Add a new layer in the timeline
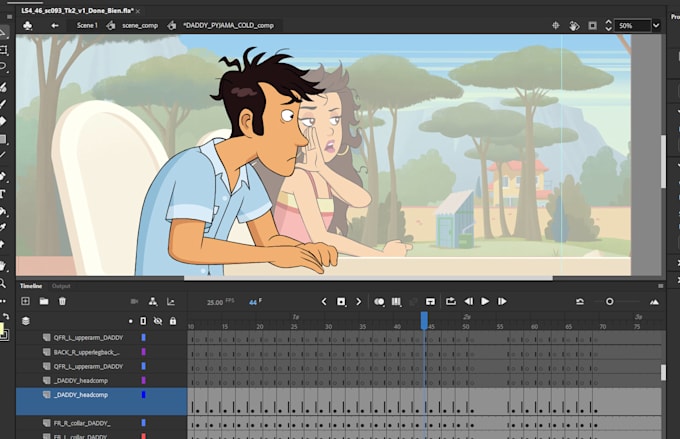 [26, 301]
